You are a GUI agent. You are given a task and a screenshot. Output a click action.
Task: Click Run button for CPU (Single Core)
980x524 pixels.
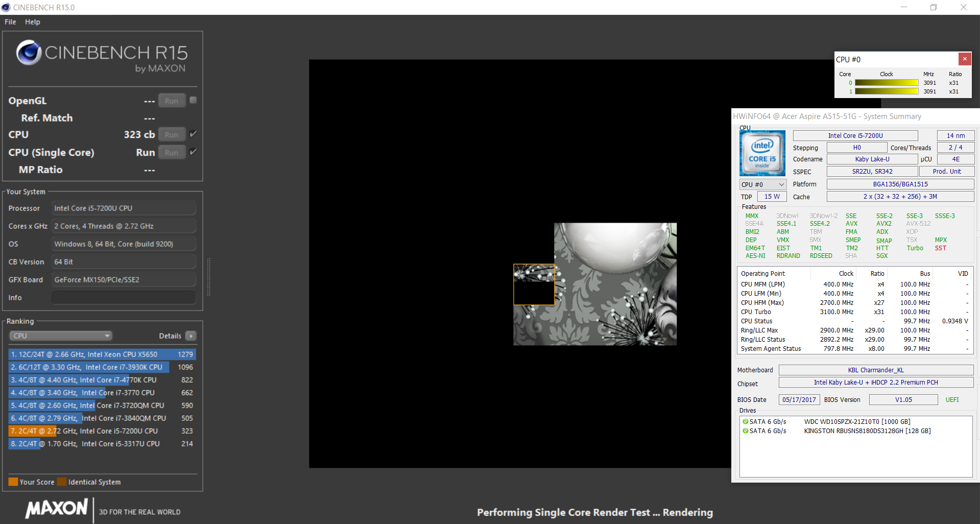click(x=172, y=152)
